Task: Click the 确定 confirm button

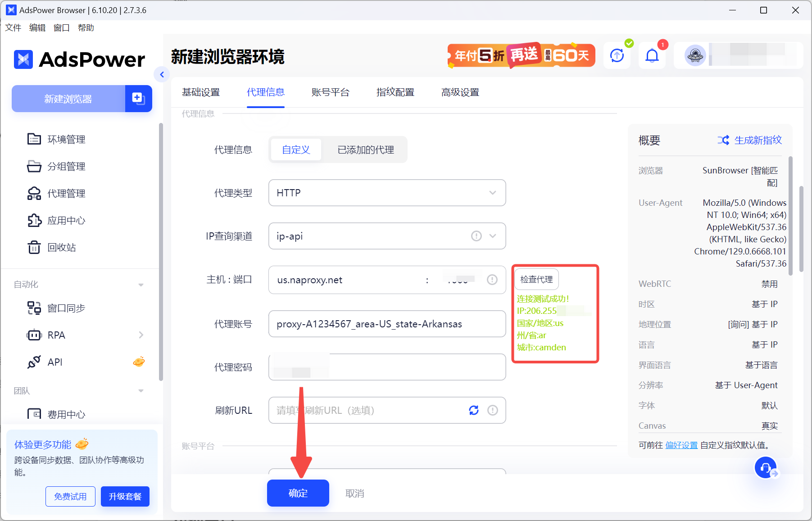Action: 298,493
